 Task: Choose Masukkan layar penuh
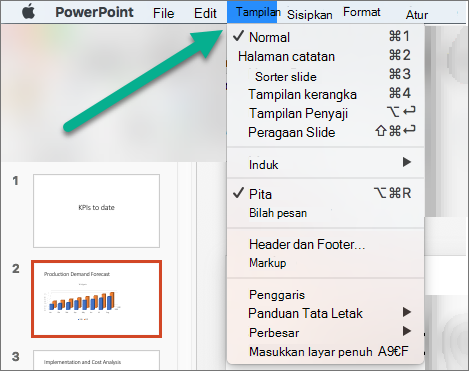325,351
